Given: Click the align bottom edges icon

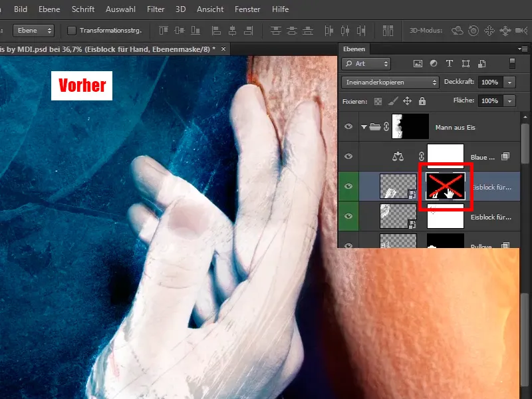Looking at the screenshot, I should [196, 31].
